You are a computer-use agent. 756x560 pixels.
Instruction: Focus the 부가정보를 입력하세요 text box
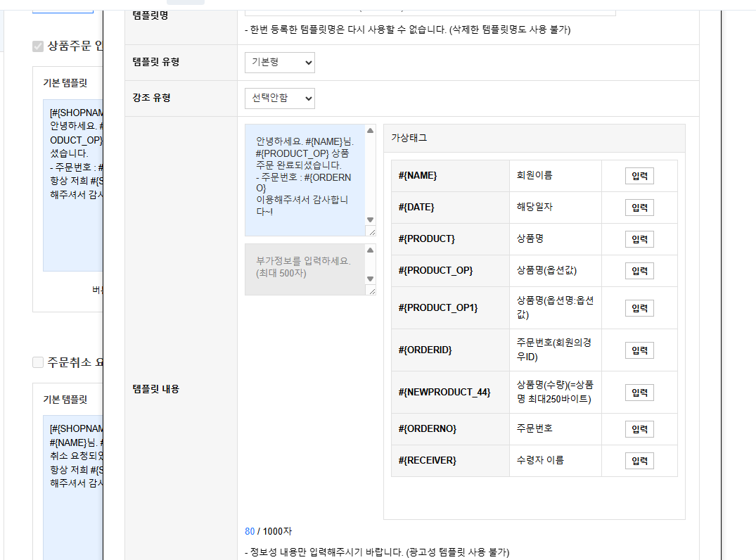pos(305,267)
